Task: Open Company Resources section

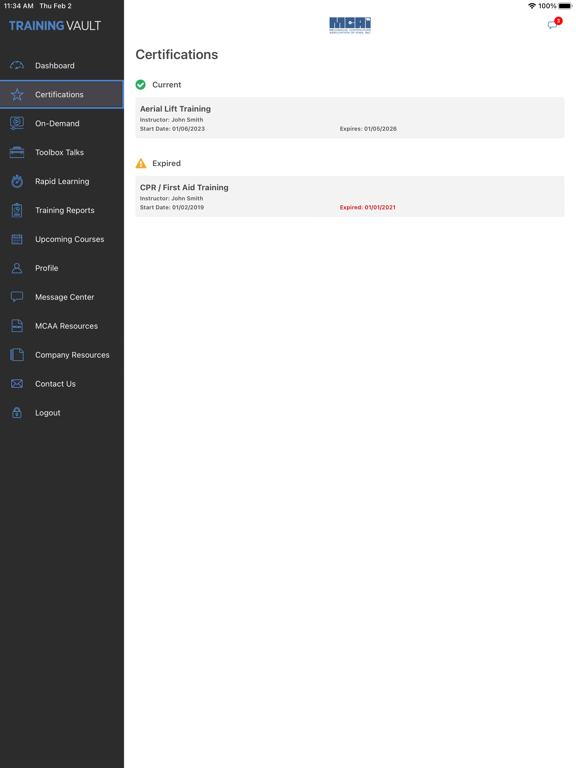Action: (x=62, y=355)
